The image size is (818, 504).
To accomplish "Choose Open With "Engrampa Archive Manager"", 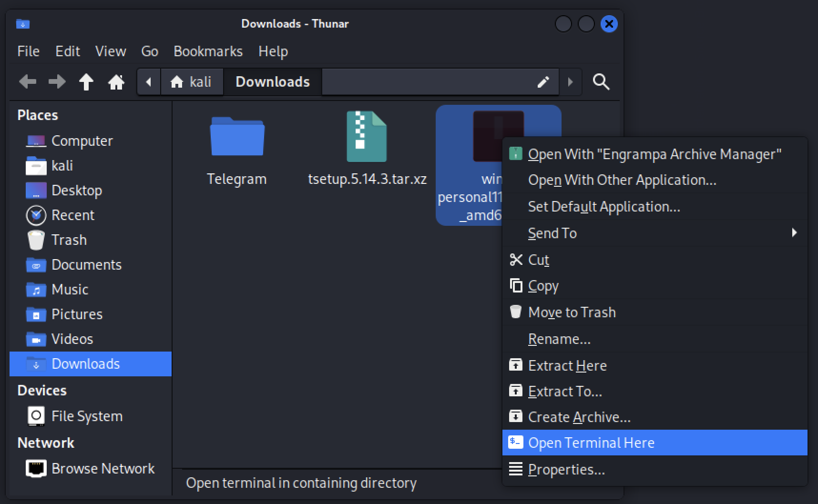I will 655,154.
